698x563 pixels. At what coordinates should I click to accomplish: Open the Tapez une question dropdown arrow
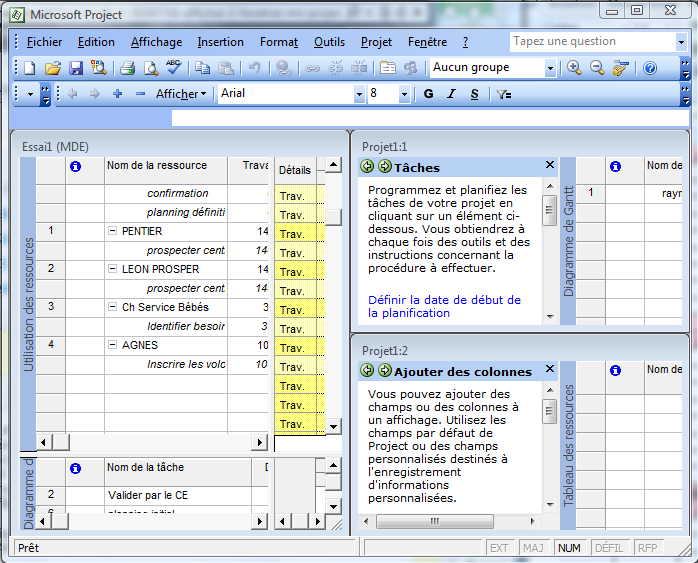tap(681, 42)
